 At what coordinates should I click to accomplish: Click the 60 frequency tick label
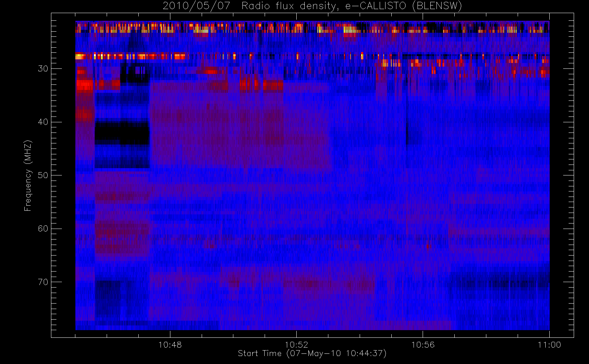click(43, 229)
